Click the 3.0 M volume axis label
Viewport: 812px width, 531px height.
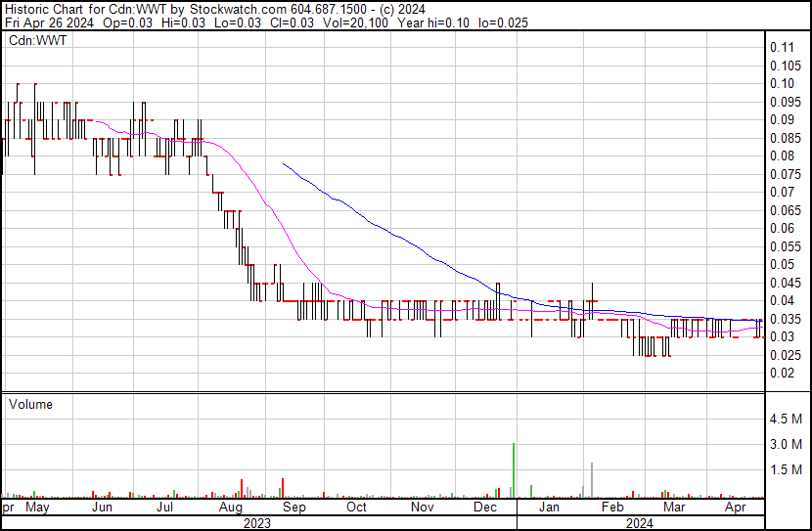click(x=786, y=444)
